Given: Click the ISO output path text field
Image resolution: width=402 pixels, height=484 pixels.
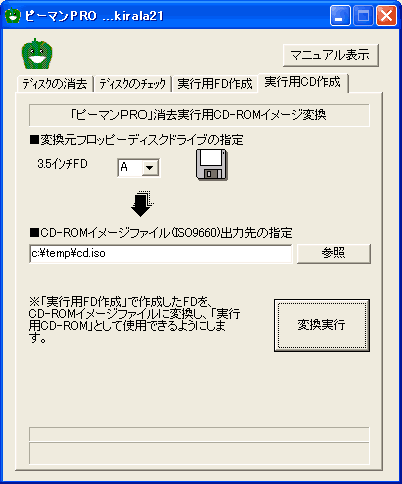Looking at the screenshot, I should pos(161,254).
